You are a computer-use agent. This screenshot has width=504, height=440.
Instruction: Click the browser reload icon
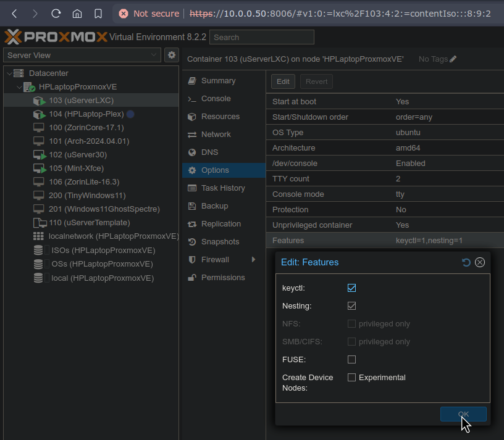[x=56, y=14]
